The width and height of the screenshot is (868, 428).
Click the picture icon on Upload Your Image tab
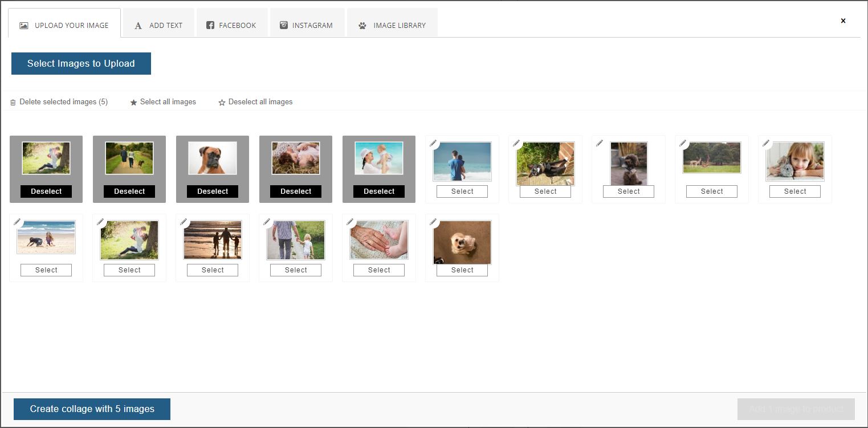(23, 25)
